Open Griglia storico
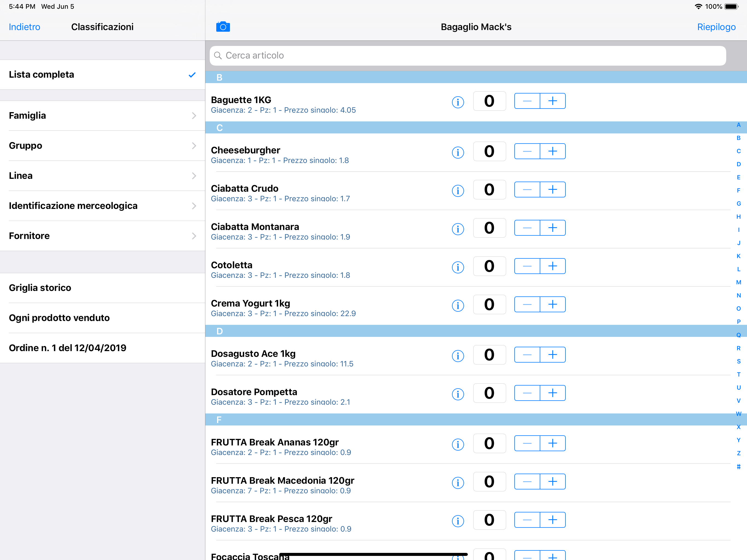Viewport: 747px width, 560px height. click(x=102, y=288)
